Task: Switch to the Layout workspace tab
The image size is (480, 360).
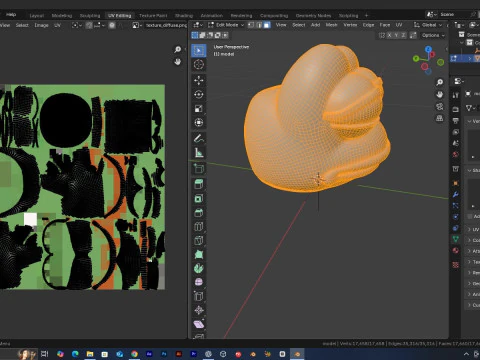Action: pos(37,16)
